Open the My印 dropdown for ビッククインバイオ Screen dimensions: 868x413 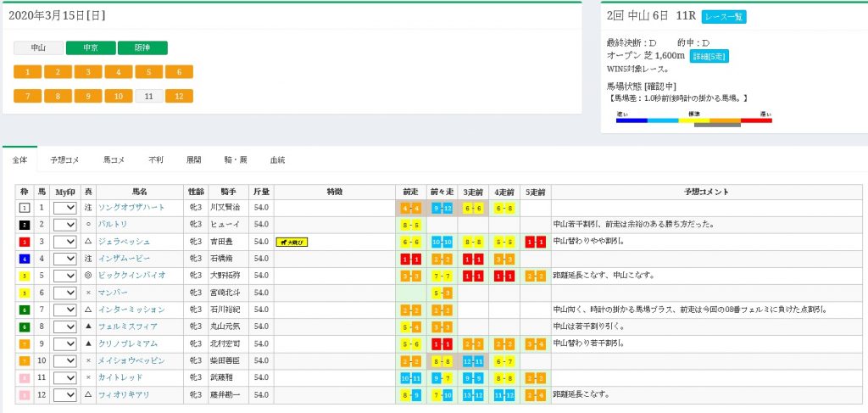tap(64, 276)
